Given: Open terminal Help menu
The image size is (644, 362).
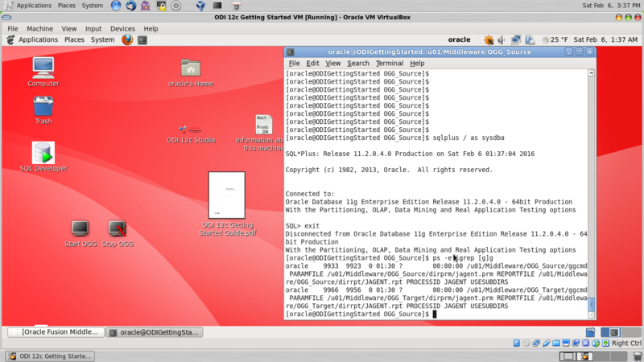Looking at the screenshot, I should point(417,64).
